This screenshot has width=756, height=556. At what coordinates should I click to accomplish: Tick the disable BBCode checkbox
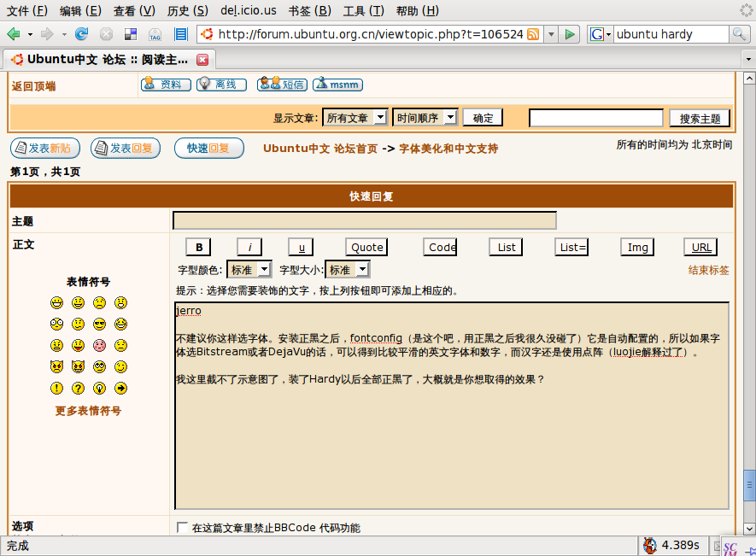182,527
